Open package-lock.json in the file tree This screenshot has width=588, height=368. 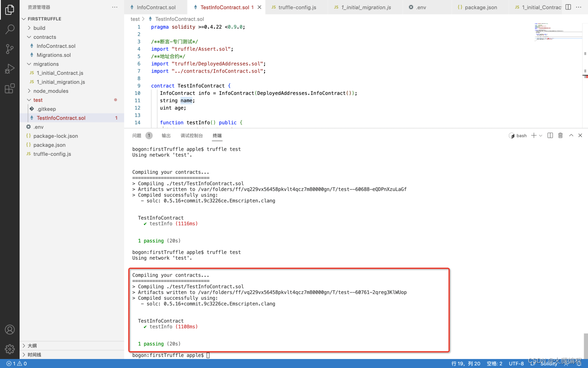(x=56, y=136)
